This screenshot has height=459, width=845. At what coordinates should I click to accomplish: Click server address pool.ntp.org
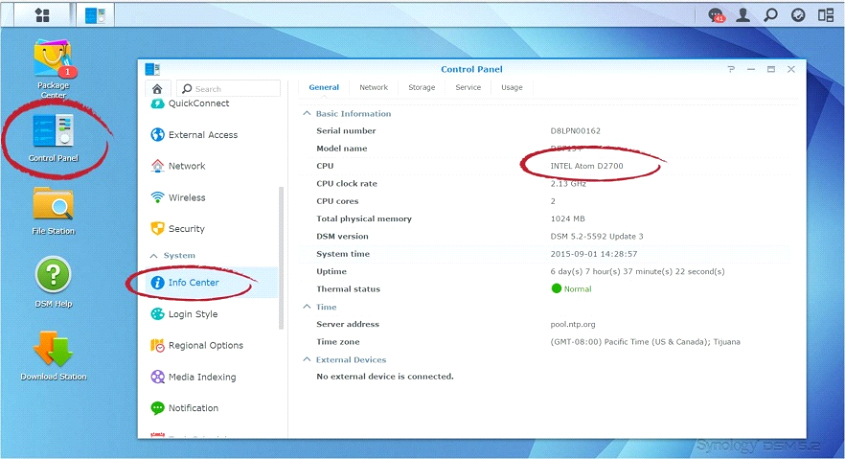(x=573, y=324)
